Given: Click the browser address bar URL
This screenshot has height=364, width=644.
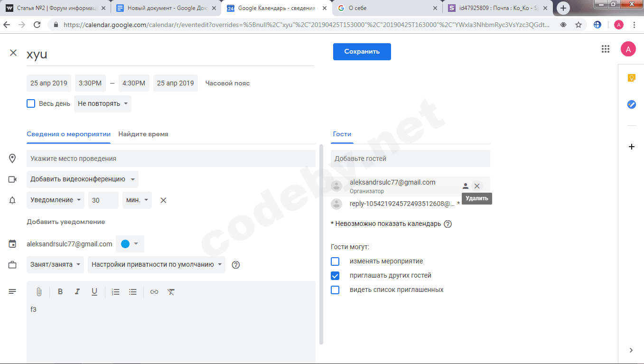Looking at the screenshot, I should point(306,25).
